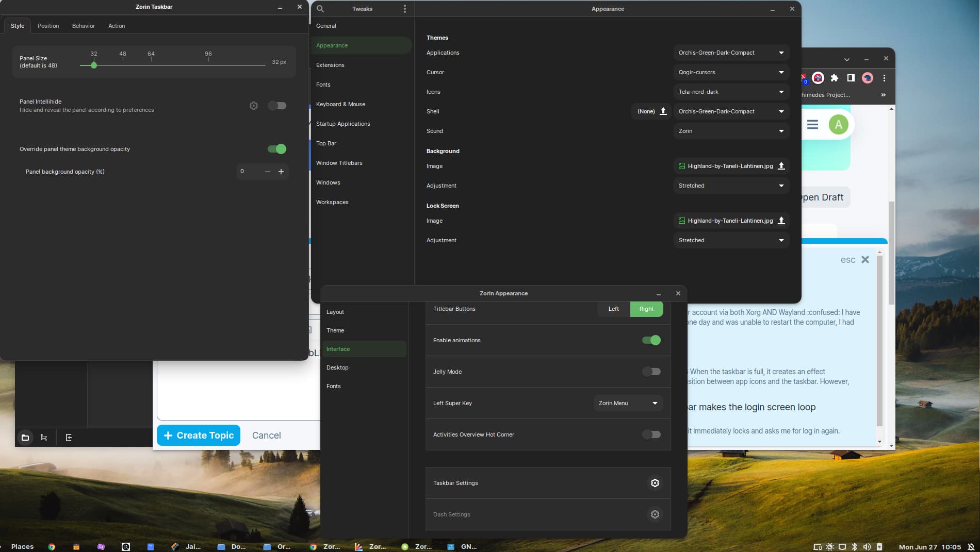Open Taskbar Settings gear
The height and width of the screenshot is (552, 980).
[x=655, y=483]
